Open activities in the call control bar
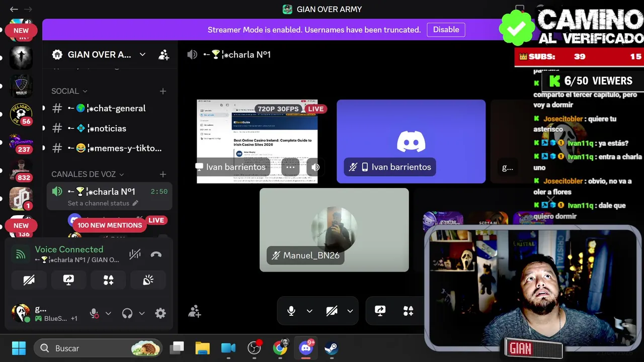644x362 pixels. [x=408, y=311]
